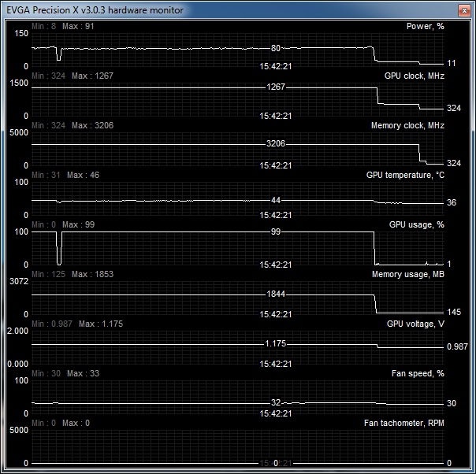The width and height of the screenshot is (476, 474).
Task: Click the Power, % graph label
Action: [419, 26]
